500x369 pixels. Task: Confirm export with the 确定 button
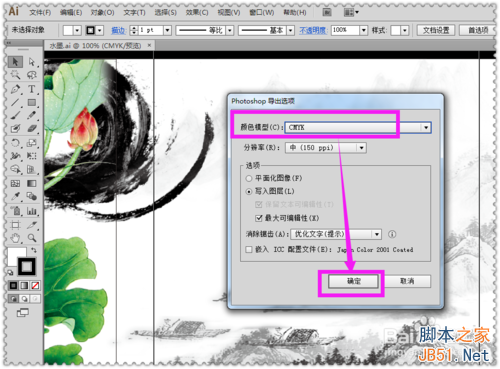354,281
